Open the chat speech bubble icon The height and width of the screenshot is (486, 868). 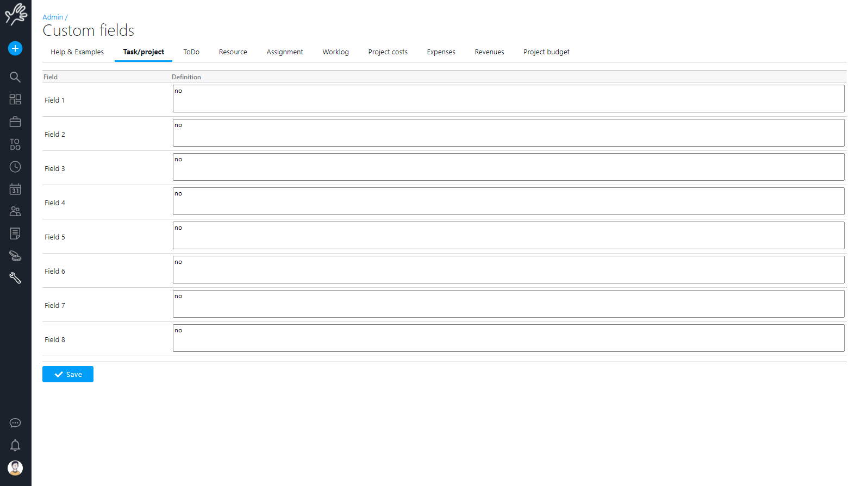pyautogui.click(x=15, y=423)
